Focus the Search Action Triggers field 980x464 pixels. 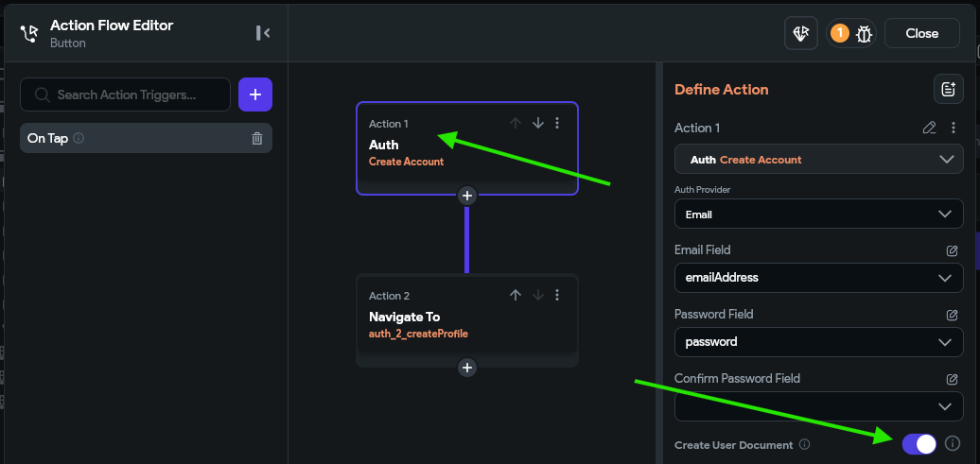[x=125, y=95]
